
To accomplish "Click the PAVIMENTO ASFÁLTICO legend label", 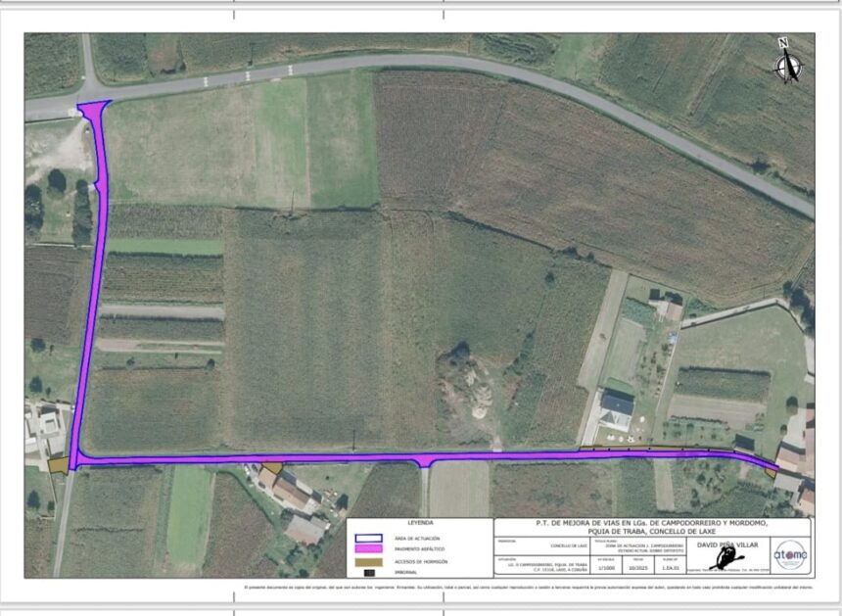I will click(420, 549).
